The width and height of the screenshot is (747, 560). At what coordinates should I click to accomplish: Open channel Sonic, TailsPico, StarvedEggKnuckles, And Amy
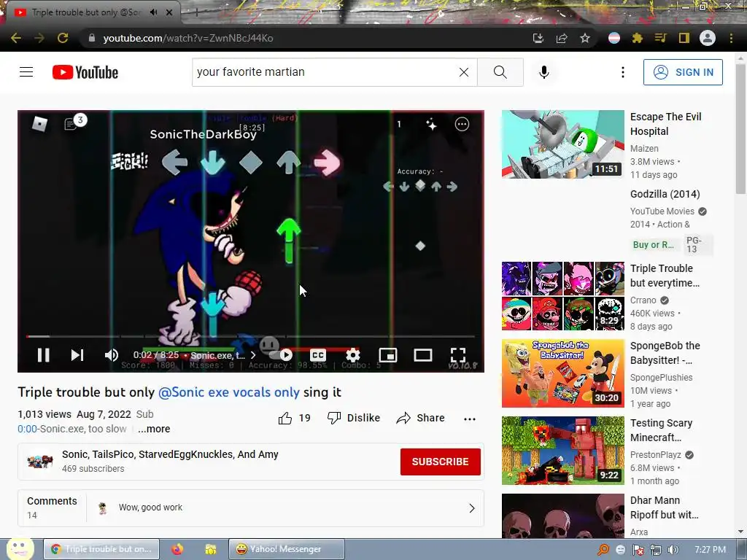pos(170,454)
